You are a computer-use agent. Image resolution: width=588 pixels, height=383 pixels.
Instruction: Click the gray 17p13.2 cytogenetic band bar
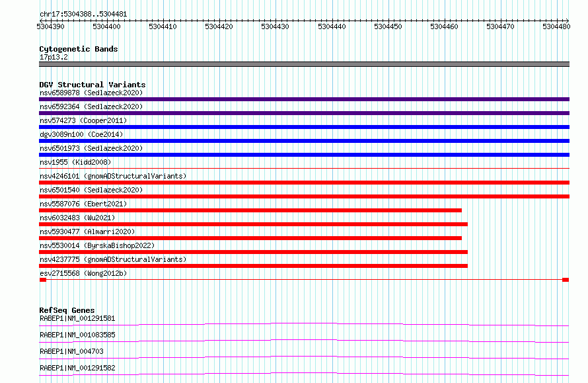point(304,64)
